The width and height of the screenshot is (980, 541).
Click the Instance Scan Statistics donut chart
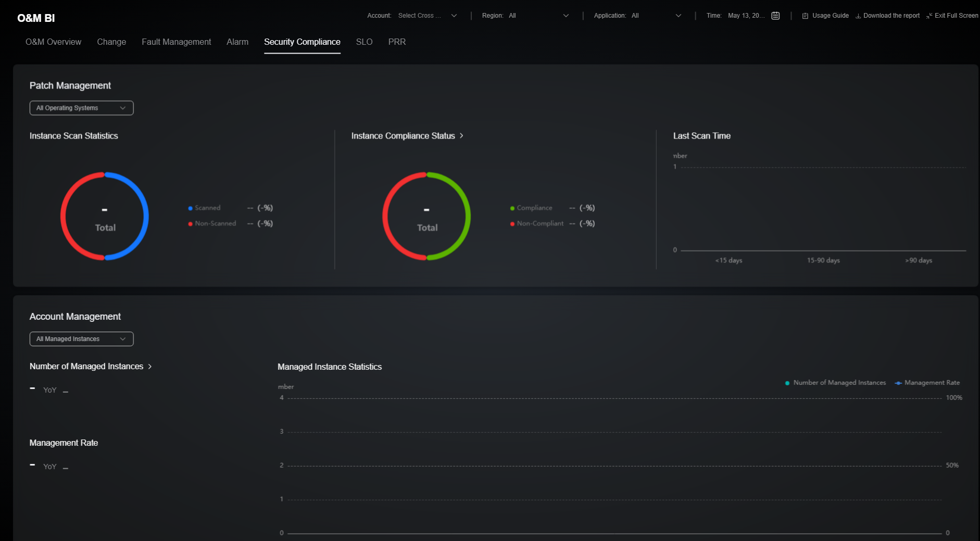105,216
